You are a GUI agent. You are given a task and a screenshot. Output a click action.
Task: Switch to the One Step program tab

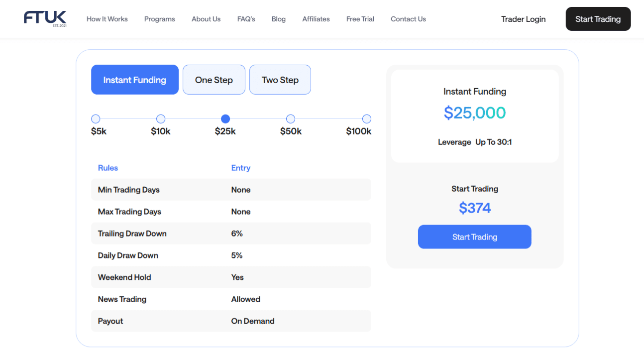pyautogui.click(x=214, y=80)
